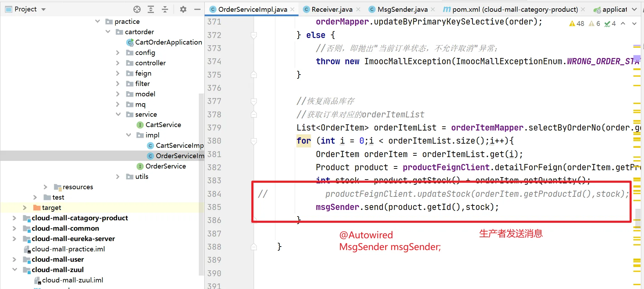Hide the Project tool window

pyautogui.click(x=197, y=9)
